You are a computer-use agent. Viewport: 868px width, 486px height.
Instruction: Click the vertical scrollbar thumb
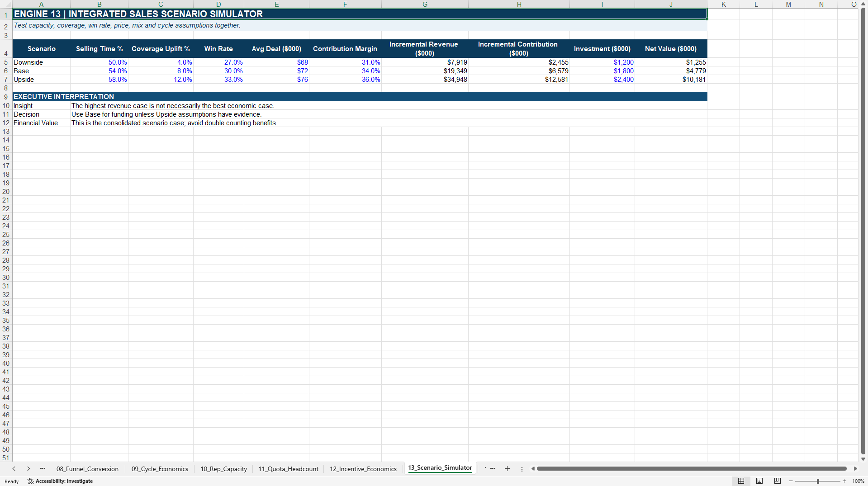point(863,231)
